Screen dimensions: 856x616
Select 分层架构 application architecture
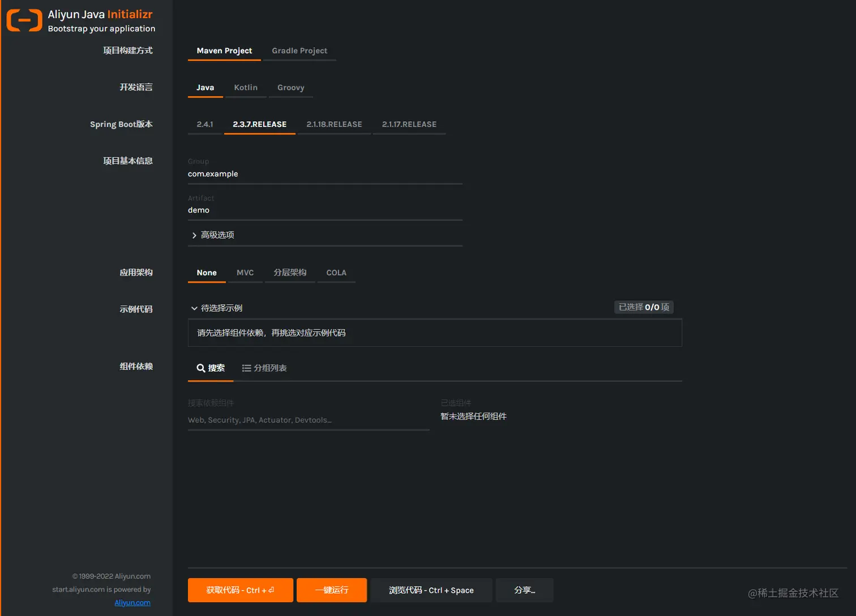pyautogui.click(x=290, y=272)
